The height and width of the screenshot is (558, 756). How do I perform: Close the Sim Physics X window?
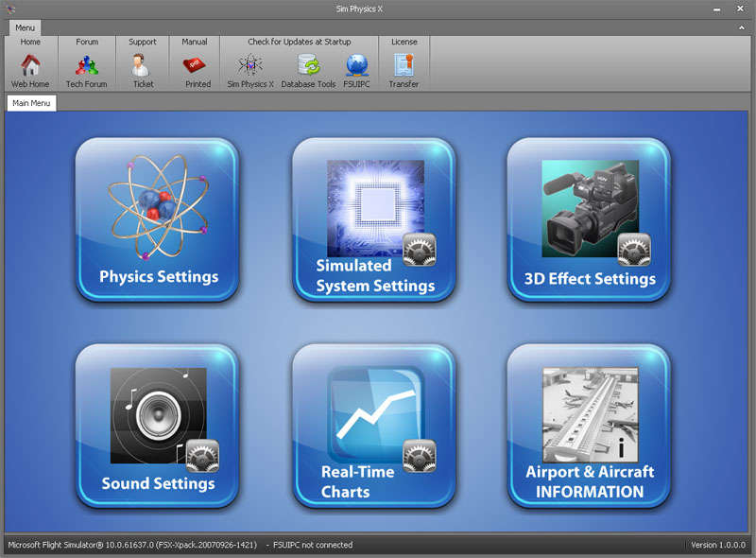(x=742, y=9)
